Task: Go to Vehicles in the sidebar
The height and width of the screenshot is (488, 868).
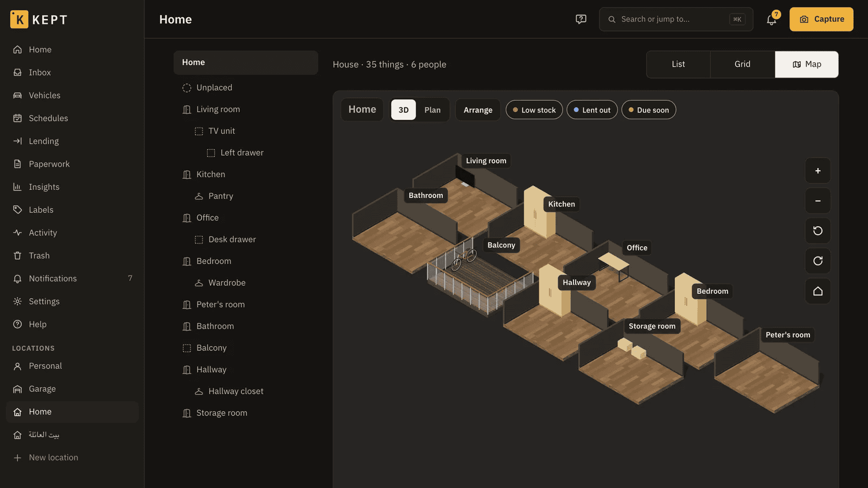Action: click(72, 95)
